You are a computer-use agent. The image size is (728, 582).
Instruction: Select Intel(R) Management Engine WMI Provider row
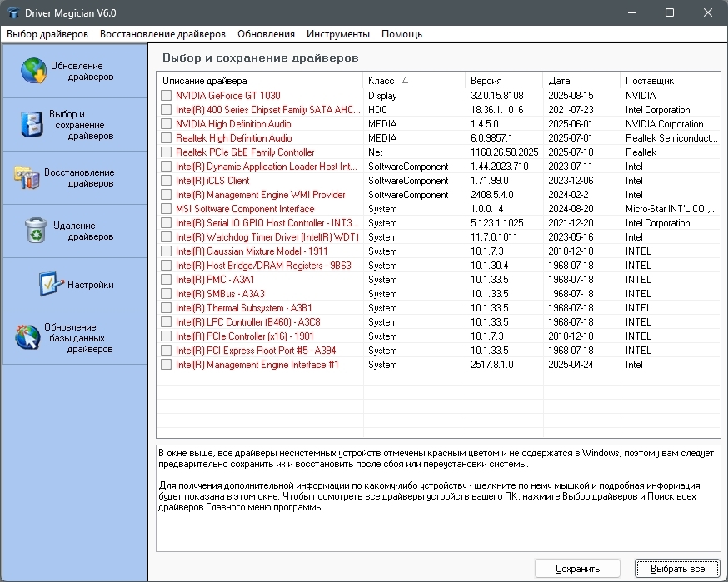(x=438, y=195)
